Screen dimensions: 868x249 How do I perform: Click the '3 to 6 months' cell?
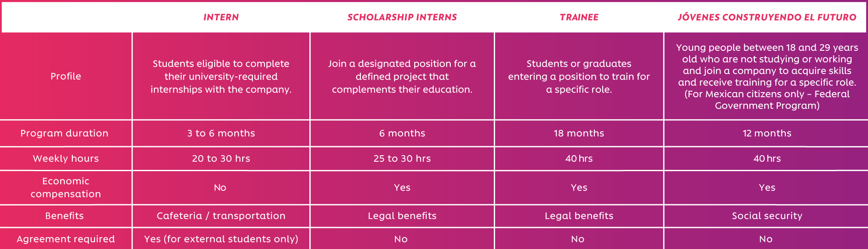221,133
